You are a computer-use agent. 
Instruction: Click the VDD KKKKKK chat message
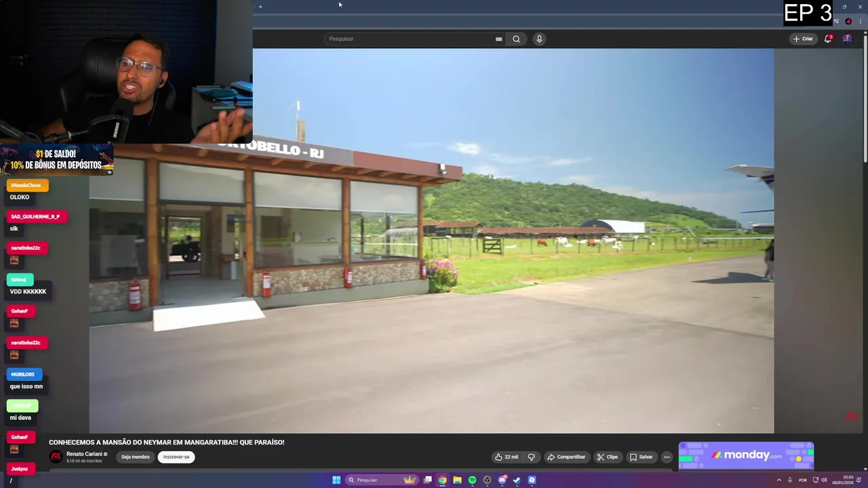(x=28, y=291)
